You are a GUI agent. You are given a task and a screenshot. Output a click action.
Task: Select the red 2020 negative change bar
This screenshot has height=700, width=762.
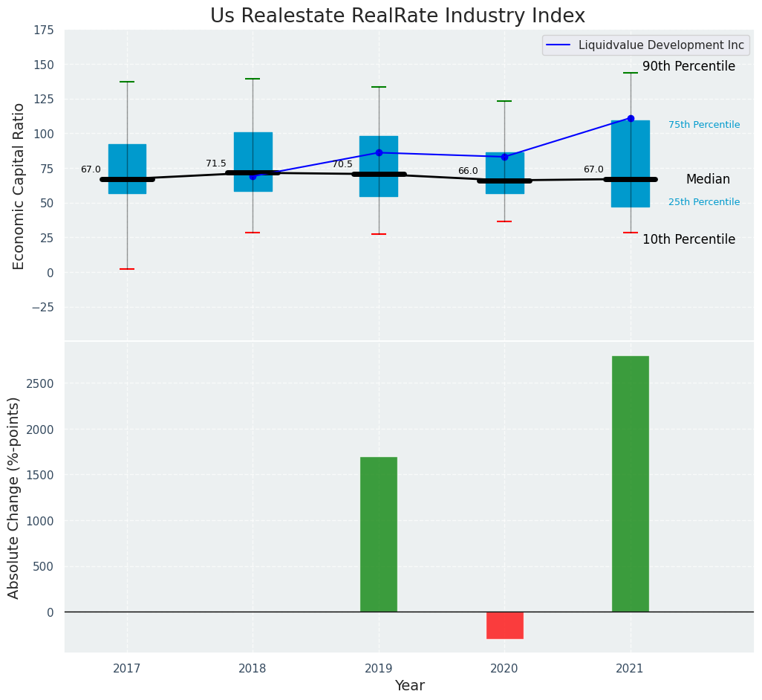point(505,625)
